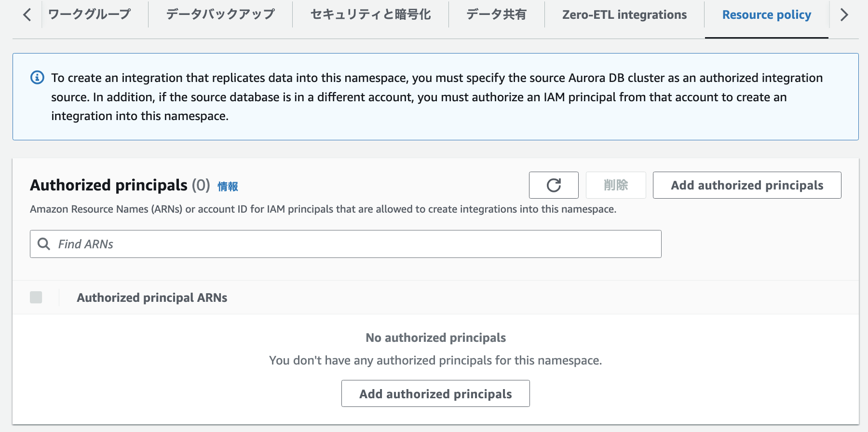This screenshot has width=868, height=432.
Task: Open the 情報 link beside Authorized principals
Action: pos(228,187)
